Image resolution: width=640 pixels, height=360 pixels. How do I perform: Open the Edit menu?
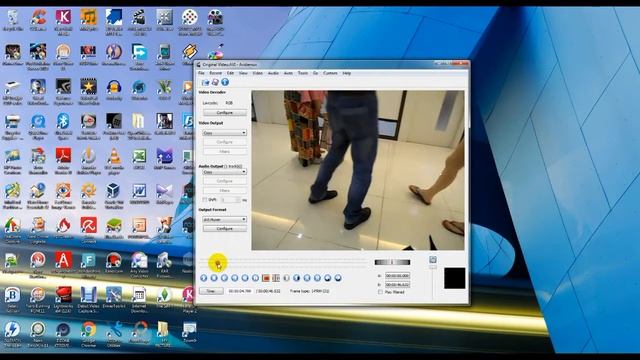coord(230,73)
